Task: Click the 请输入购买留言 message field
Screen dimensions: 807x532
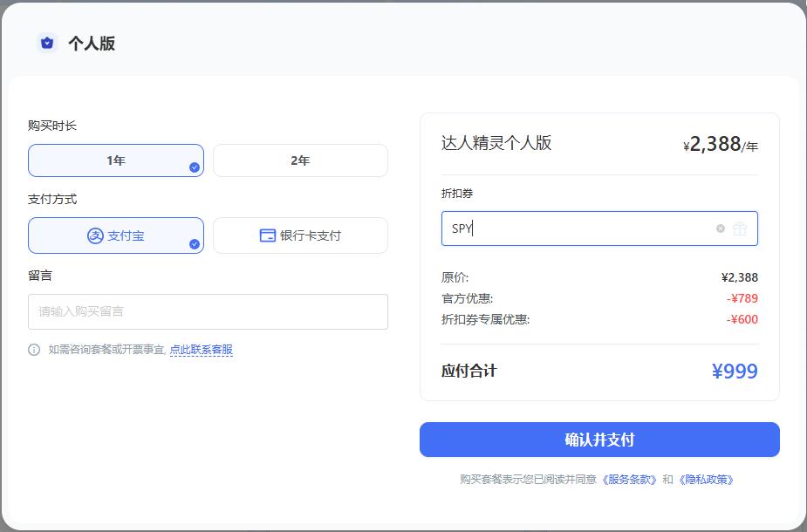Action: 208,311
